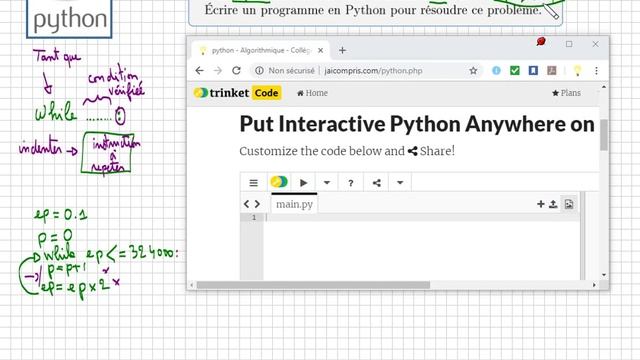Image resolution: width=640 pixels, height=360 pixels.
Task: Open the trinket hamburger menu
Action: [x=253, y=182]
